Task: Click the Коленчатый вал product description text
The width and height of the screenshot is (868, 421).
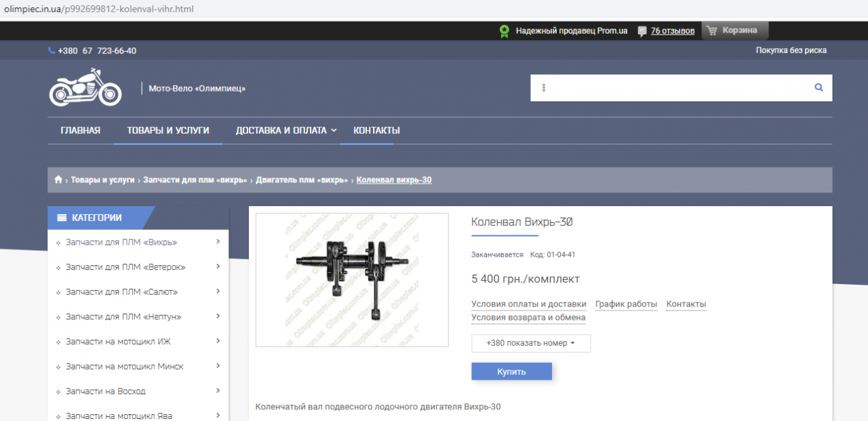Action: pos(378,407)
